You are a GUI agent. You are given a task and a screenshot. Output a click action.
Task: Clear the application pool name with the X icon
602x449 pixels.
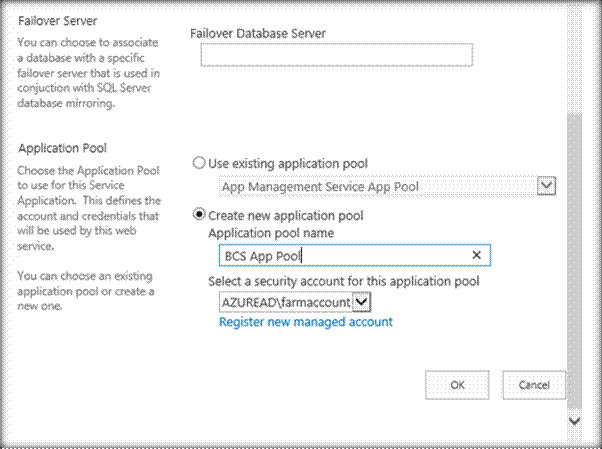tap(476, 256)
